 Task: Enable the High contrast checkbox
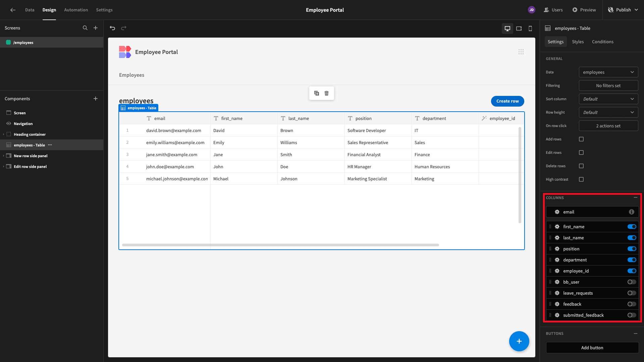click(581, 179)
